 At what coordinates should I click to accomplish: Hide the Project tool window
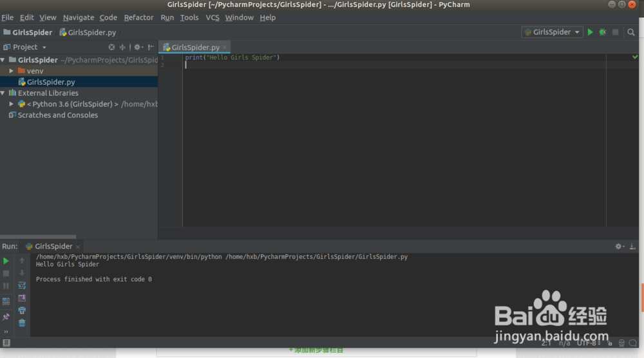151,47
